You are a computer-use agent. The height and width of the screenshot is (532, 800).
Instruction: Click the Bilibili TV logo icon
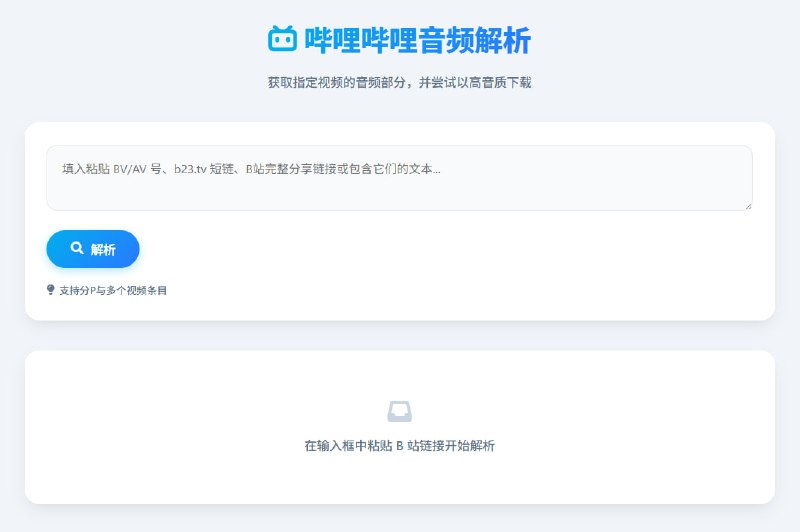[282, 38]
